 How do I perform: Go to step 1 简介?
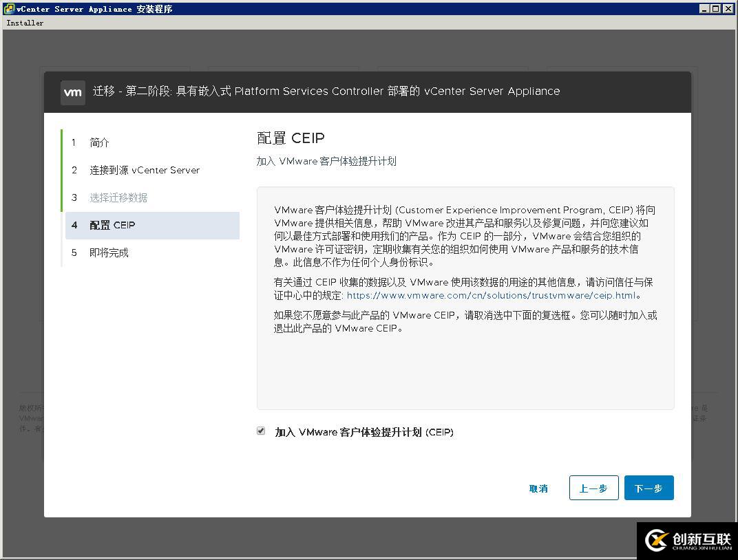click(x=99, y=142)
